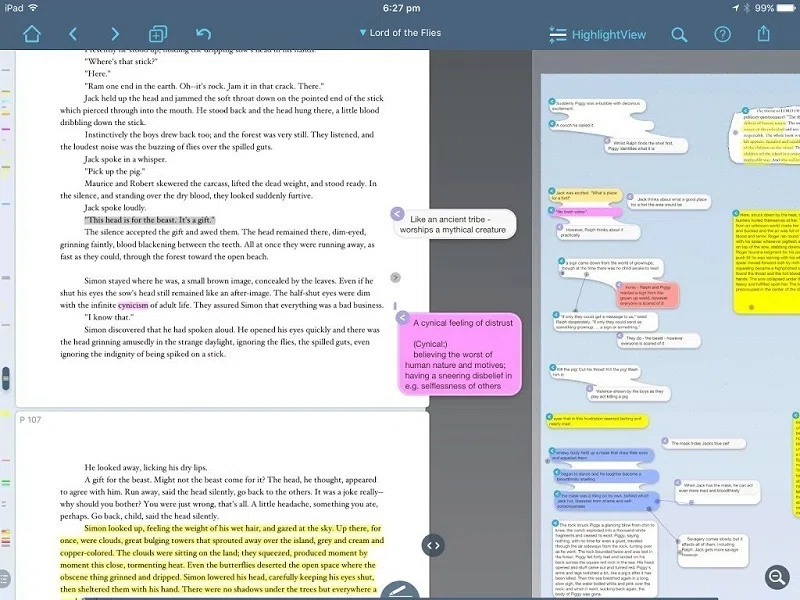
Task: Go to the Home library screen
Action: tap(32, 34)
